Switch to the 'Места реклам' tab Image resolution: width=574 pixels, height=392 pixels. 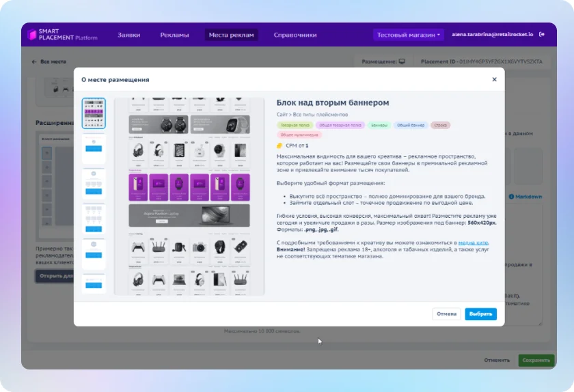231,34
